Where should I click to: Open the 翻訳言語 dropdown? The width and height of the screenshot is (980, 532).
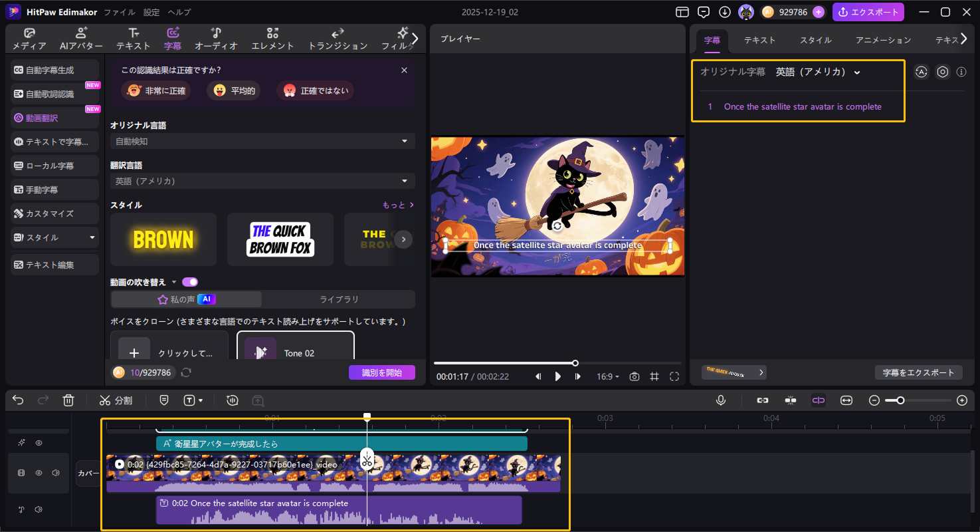coord(262,180)
